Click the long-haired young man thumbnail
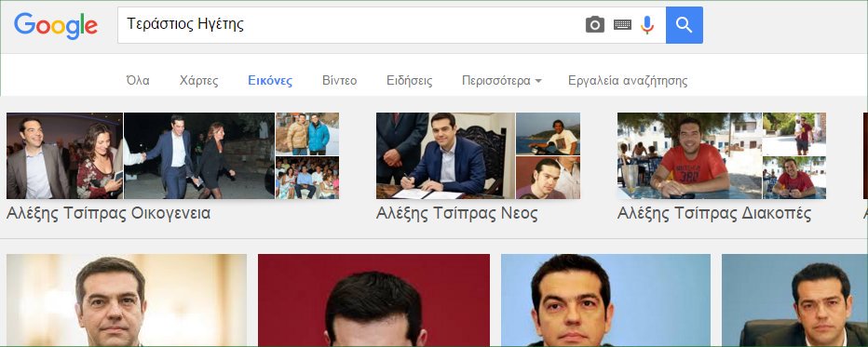 (548, 178)
